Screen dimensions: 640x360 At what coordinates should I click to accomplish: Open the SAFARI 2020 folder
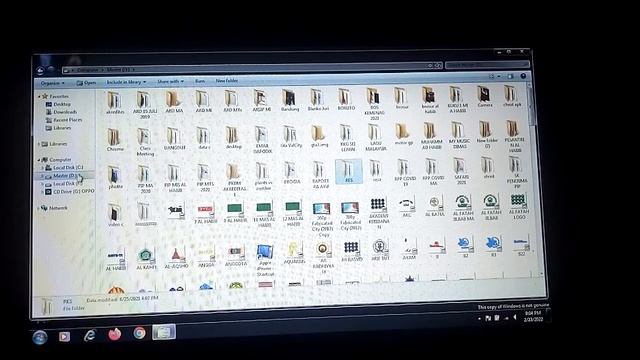[461, 172]
